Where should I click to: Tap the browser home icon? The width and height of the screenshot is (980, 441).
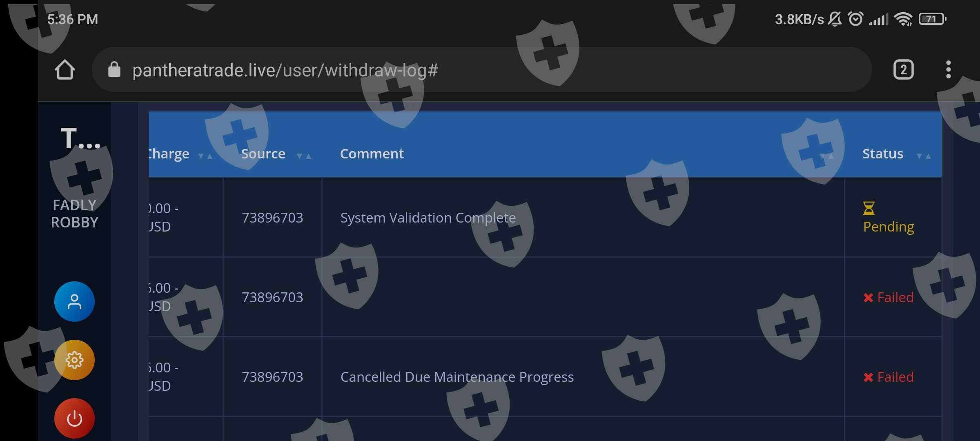pos(65,70)
